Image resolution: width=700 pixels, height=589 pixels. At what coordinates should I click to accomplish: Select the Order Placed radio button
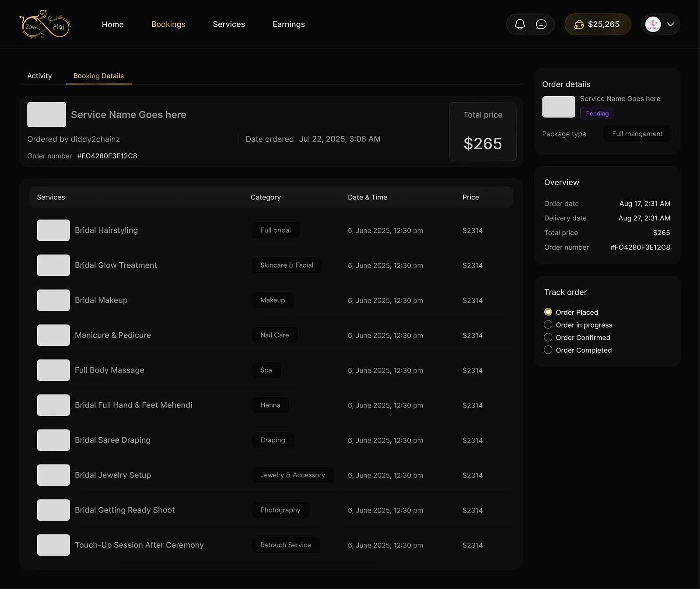click(x=548, y=312)
